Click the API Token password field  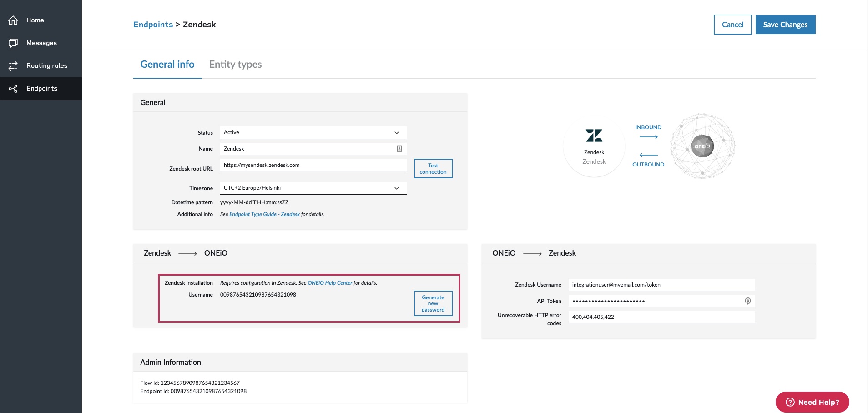[x=661, y=301]
